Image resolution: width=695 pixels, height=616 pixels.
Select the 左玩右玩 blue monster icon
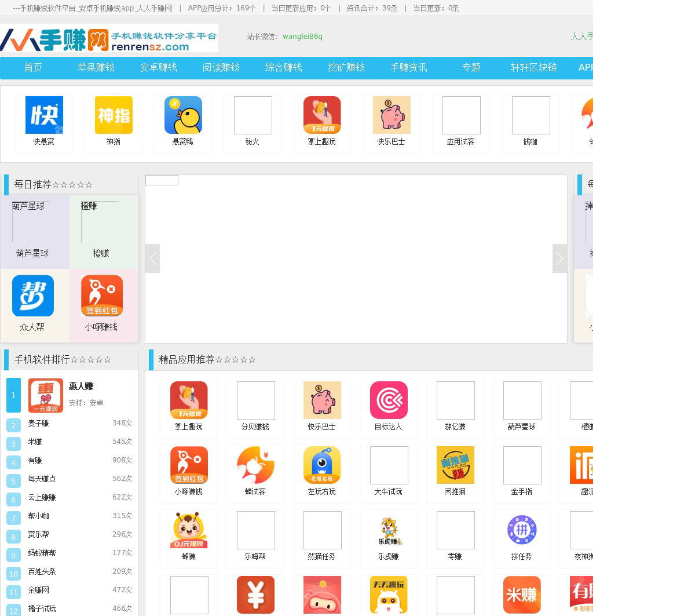tap(322, 465)
